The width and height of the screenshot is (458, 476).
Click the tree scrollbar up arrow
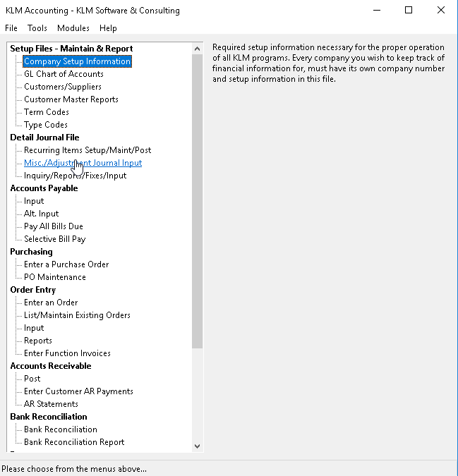click(197, 49)
